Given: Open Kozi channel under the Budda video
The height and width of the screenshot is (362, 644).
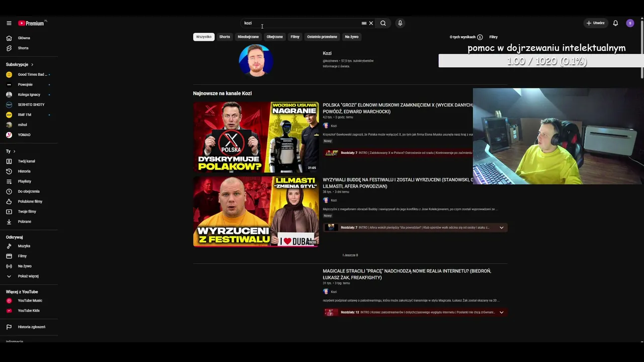Looking at the screenshot, I should click(330, 200).
